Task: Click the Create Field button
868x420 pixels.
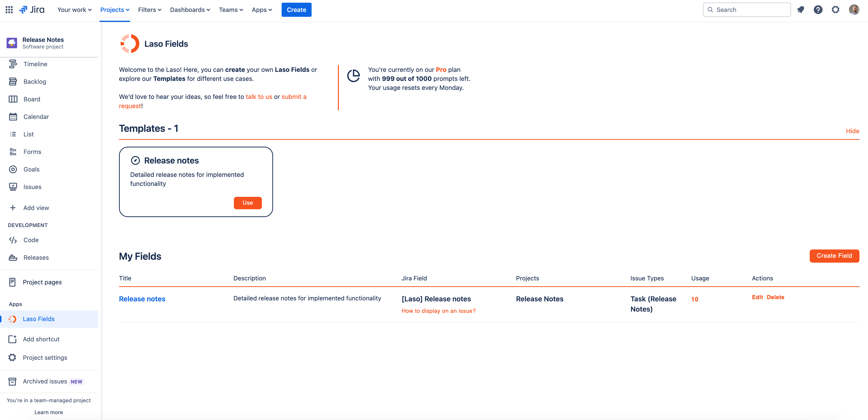Action: pos(834,256)
